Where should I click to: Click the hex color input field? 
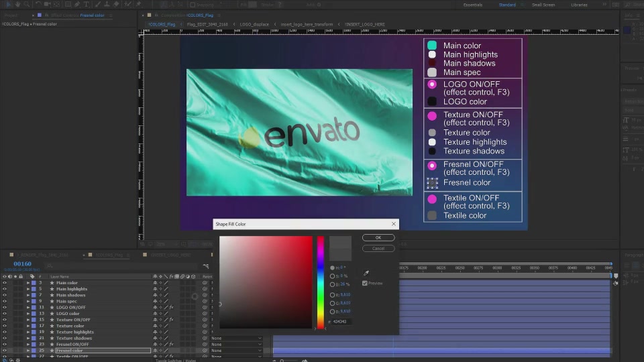point(341,322)
